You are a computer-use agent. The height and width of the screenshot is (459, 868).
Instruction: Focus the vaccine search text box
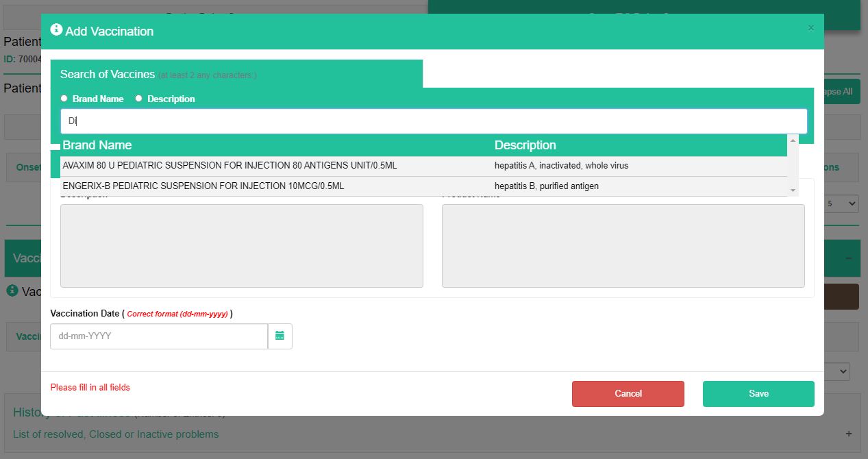(433, 121)
